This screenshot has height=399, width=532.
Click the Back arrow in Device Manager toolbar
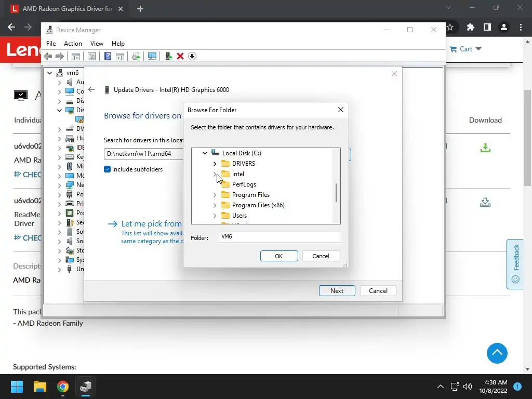(x=48, y=56)
